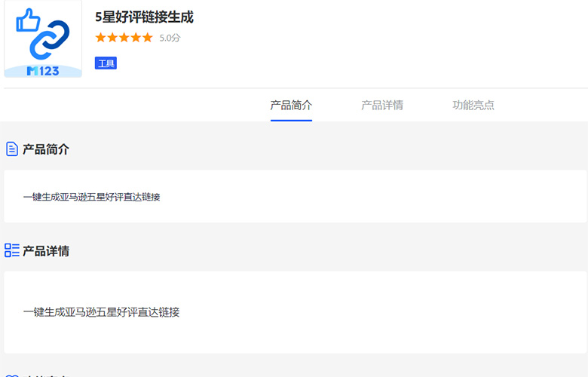Click the M123 thumbs-up link app logo
Viewport: 588px width, 377px height.
coord(43,38)
